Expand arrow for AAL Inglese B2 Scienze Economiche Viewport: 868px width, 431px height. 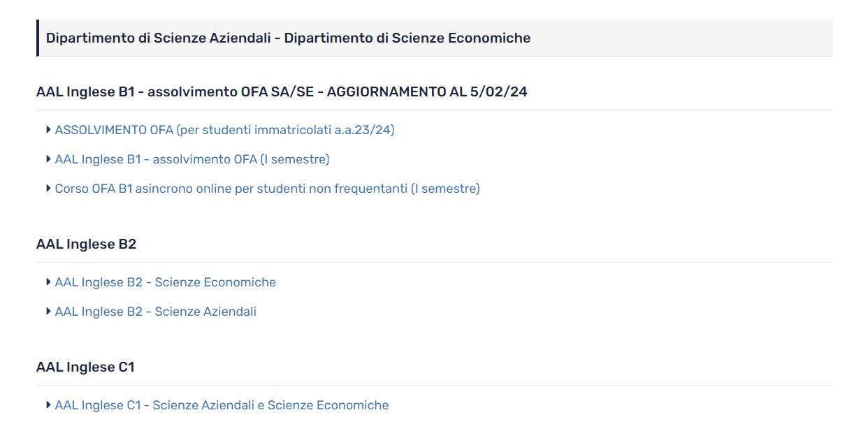[x=48, y=282]
